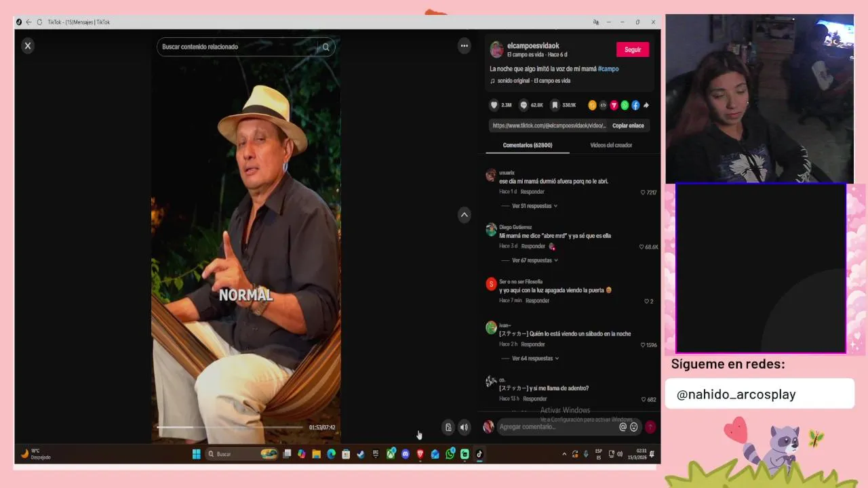868x488 pixels.
Task: Click 'Copiar enlace' button
Action: pyautogui.click(x=628, y=125)
